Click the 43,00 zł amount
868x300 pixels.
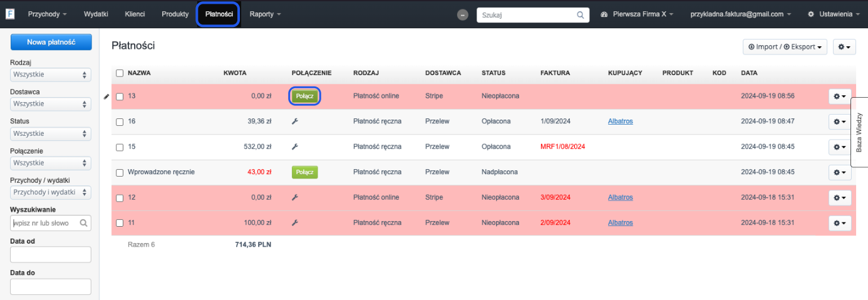pos(259,172)
